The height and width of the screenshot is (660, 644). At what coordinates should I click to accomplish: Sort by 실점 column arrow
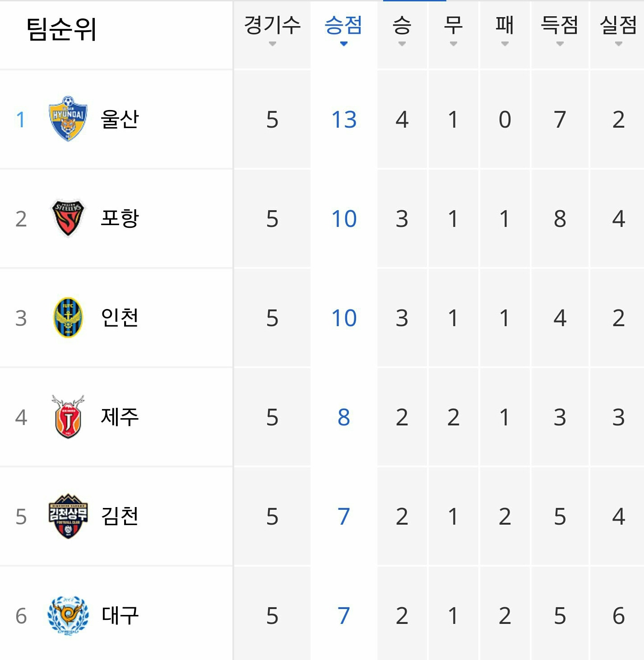tap(619, 44)
